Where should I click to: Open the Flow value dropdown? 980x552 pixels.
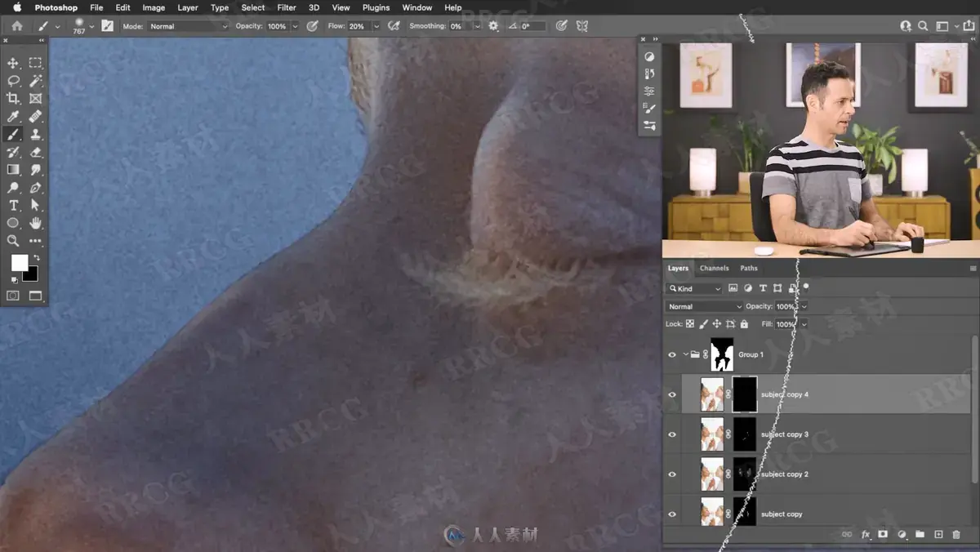point(376,26)
